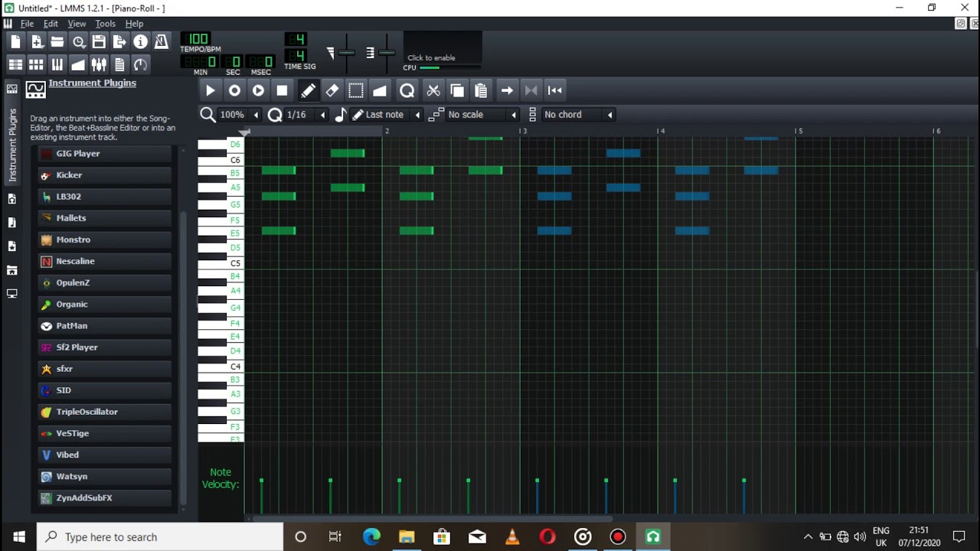Open the No scale dropdown
The image size is (980, 551).
click(482, 115)
